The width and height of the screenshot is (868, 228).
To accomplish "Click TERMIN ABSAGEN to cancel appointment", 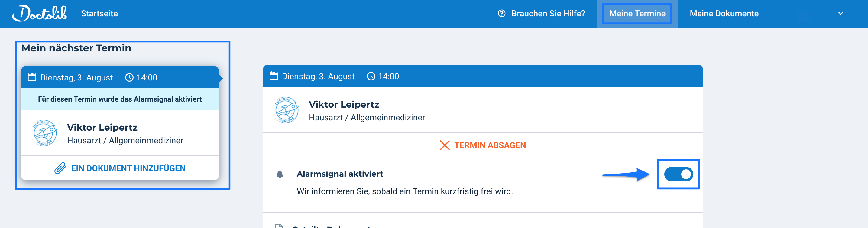I will click(x=490, y=145).
